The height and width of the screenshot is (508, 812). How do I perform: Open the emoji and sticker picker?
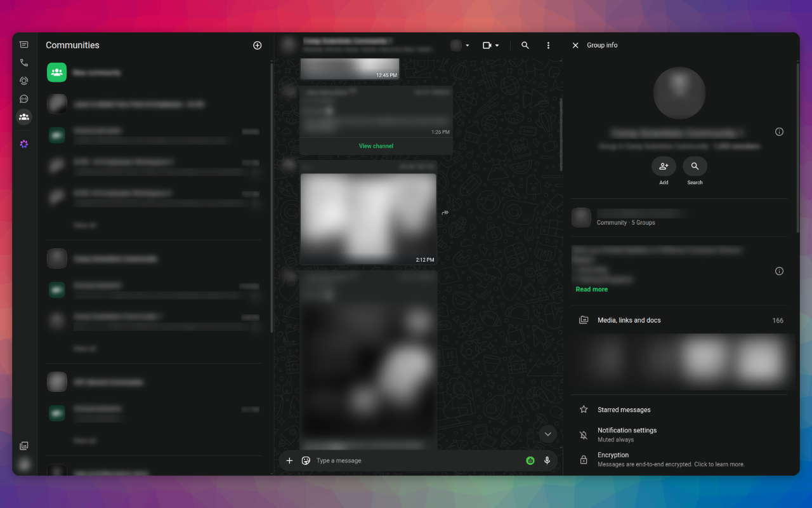(306, 460)
